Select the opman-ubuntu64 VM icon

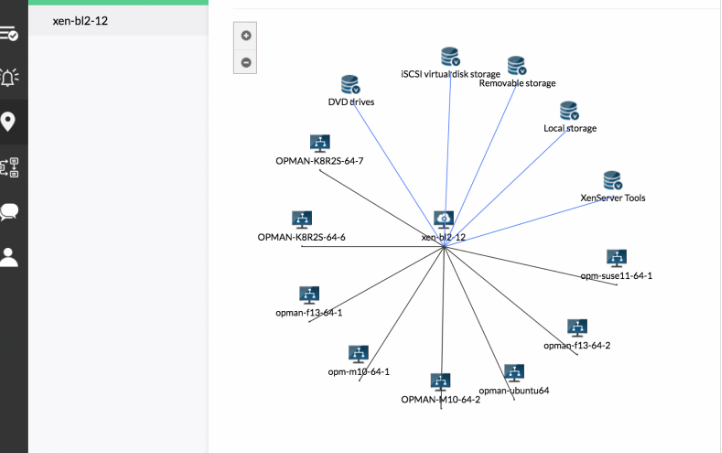coord(514,373)
